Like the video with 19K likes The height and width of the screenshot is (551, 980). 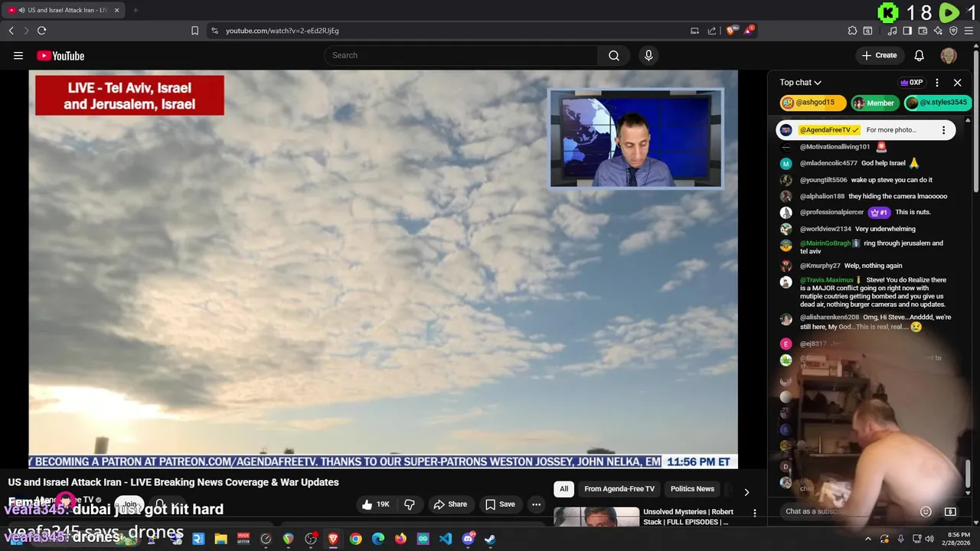(376, 504)
